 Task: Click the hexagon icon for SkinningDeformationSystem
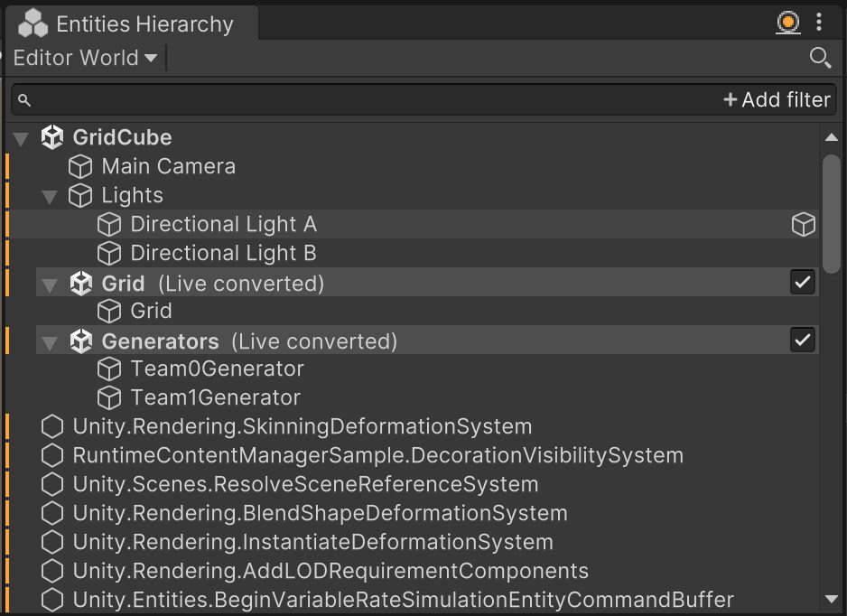click(52, 426)
